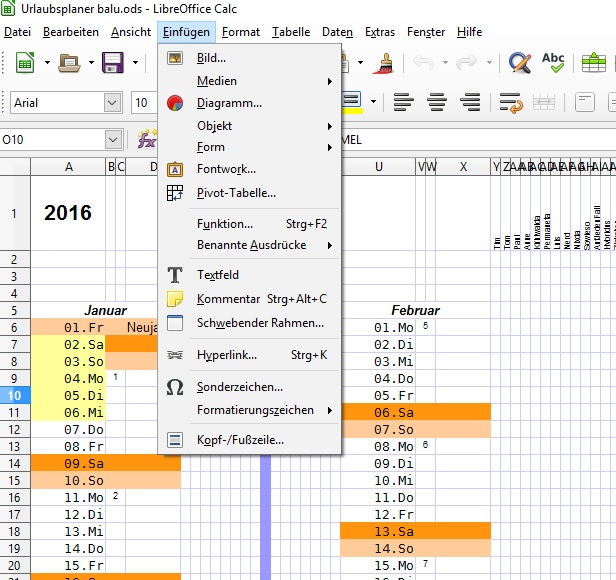Open the New document dropdown arrow
The image size is (616, 580).
pyautogui.click(x=47, y=62)
